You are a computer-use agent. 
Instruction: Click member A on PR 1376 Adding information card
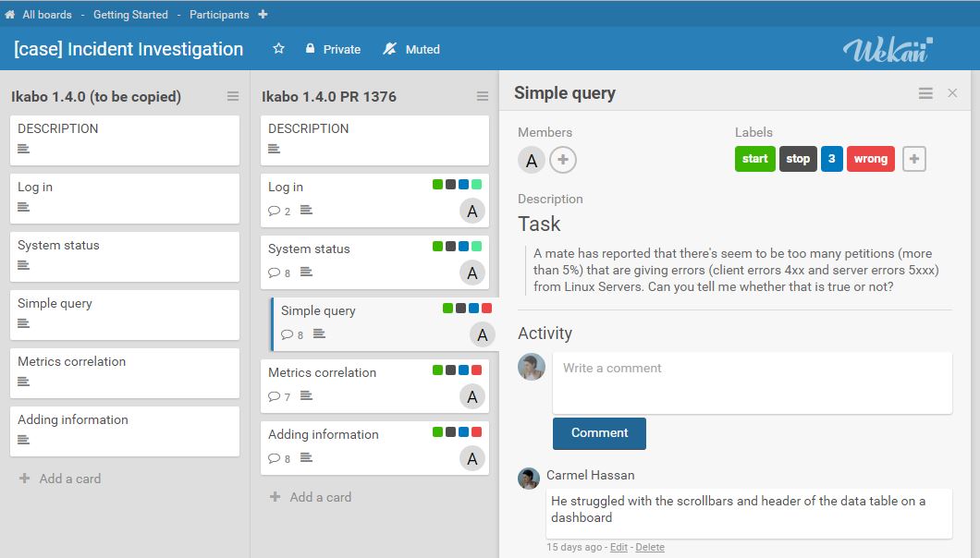pos(472,458)
